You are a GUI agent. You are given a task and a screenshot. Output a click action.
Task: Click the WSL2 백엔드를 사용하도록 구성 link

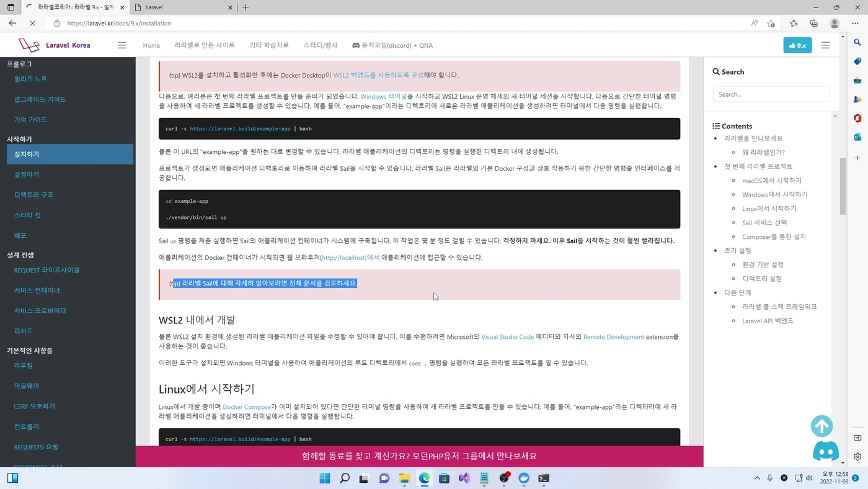[378, 75]
